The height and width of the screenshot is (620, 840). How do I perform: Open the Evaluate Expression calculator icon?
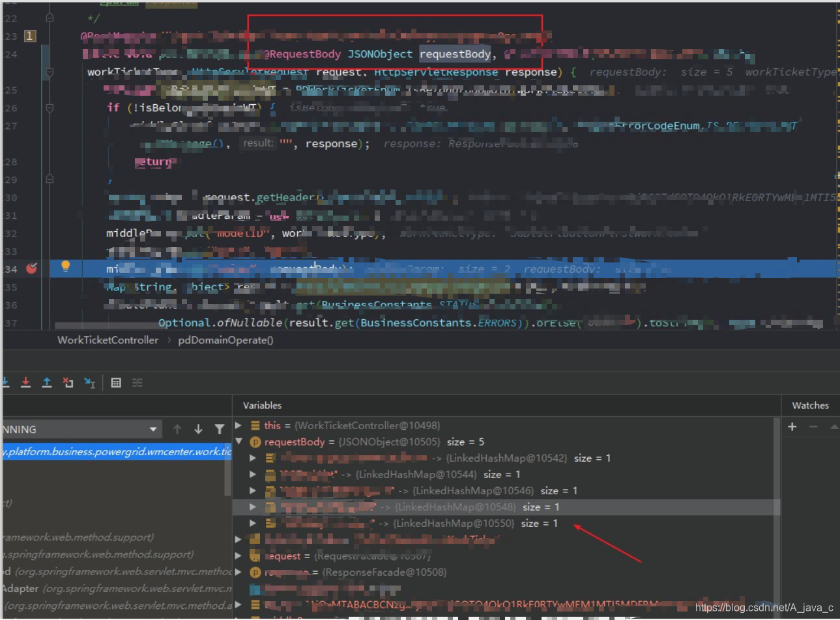(116, 382)
